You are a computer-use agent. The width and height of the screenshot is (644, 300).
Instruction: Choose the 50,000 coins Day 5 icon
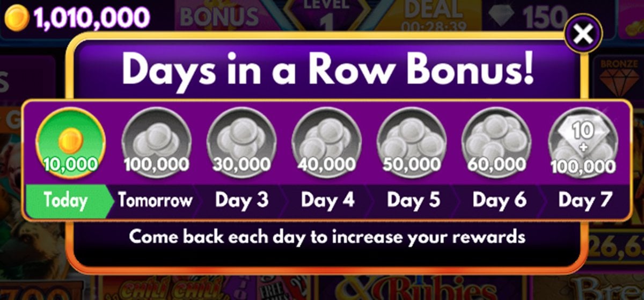click(412, 142)
